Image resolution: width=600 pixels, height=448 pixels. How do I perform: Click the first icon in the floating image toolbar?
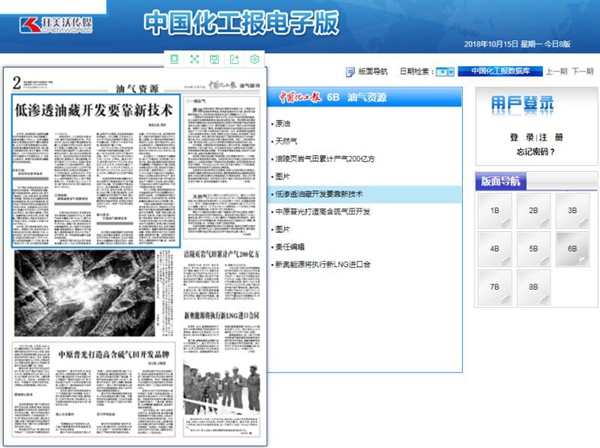(x=175, y=60)
